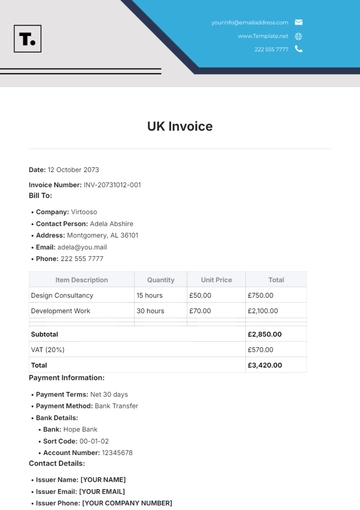Click the £570.00 VAT amount
This screenshot has height=510, width=360.
tap(260, 350)
